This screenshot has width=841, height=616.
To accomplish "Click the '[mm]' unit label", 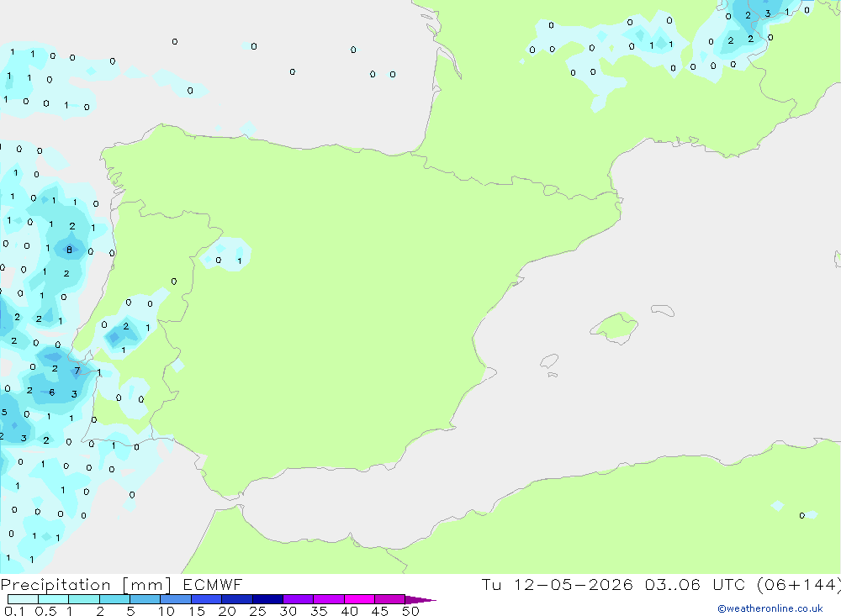I will pos(147,585).
